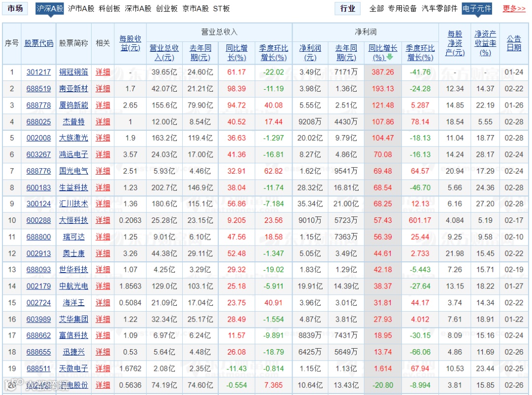The image size is (532, 395).
Task: Open stock code 600183 link
Action: point(39,187)
